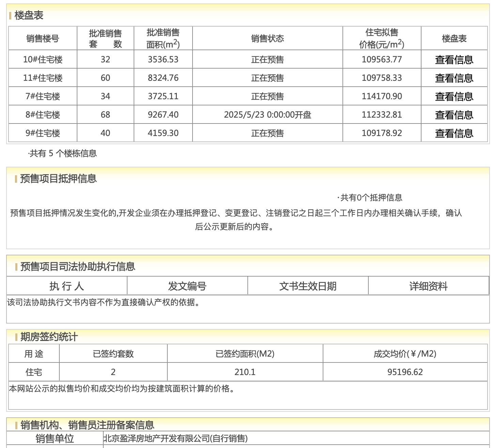Click the area value 4159.30
The width and height of the screenshot is (494, 448).
coord(163,133)
